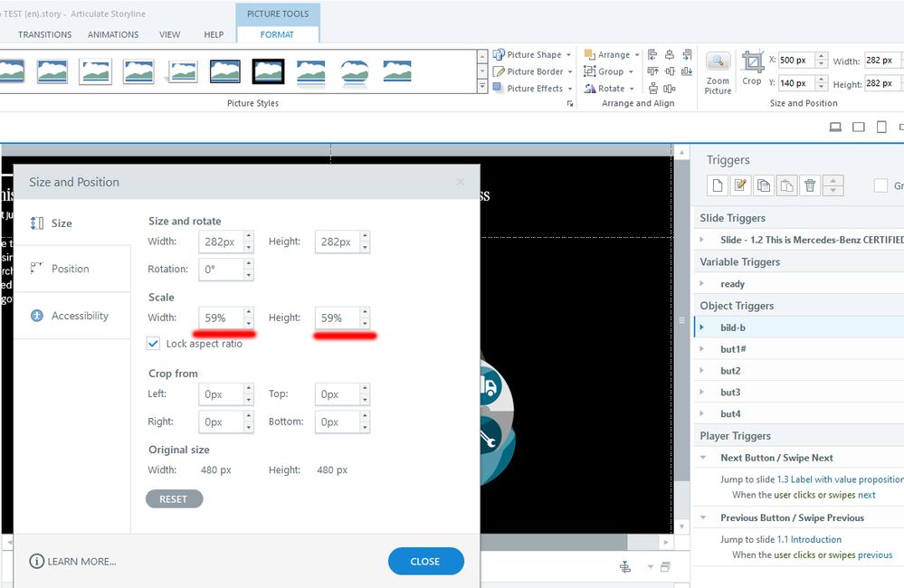Switch to desktop view device icon
904x588 pixels.
point(835,127)
